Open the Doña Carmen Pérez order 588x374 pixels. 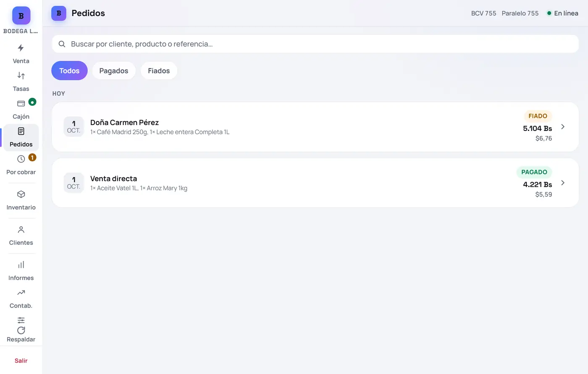pos(315,127)
